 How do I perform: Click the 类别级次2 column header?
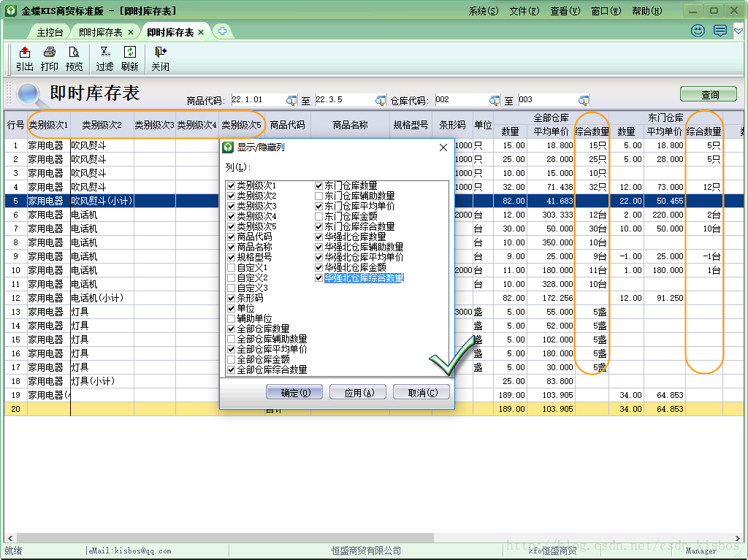102,125
